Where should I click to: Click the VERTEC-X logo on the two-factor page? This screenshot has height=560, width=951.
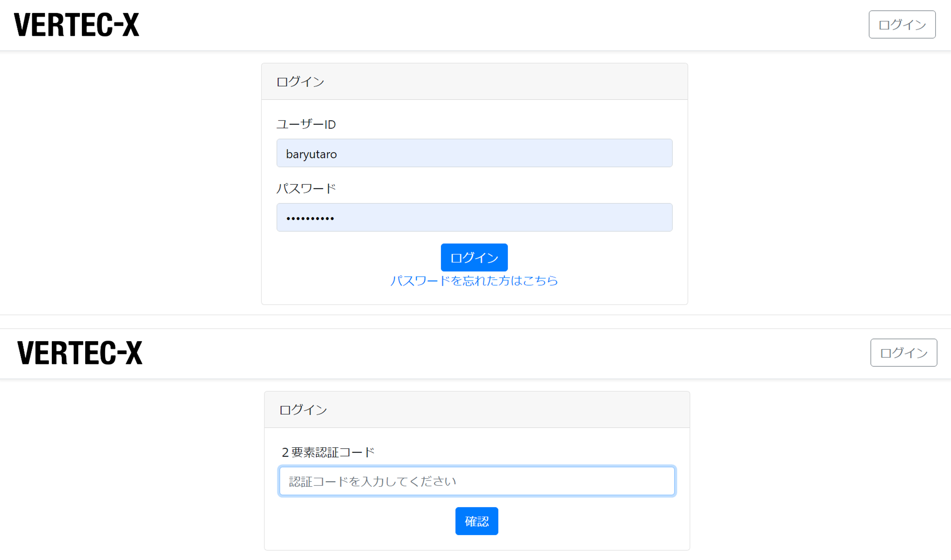(x=80, y=353)
